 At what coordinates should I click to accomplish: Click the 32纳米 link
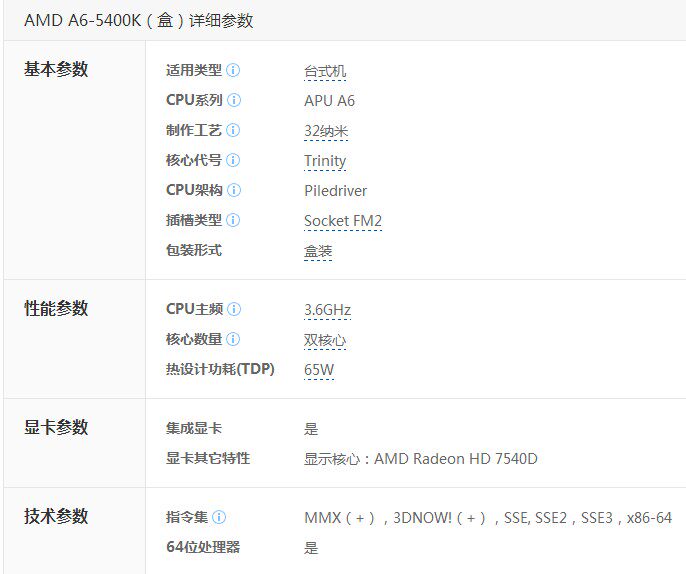click(x=326, y=131)
